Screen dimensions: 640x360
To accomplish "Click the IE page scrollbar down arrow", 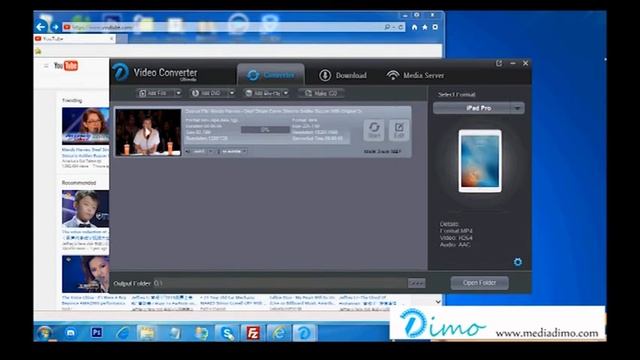I will (438, 302).
